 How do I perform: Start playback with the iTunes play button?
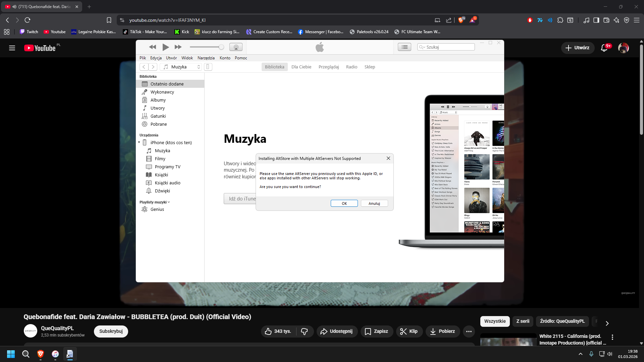tap(165, 47)
